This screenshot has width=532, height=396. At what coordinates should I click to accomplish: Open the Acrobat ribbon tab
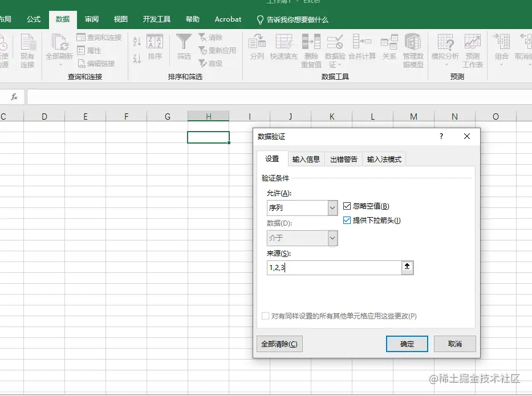point(228,19)
